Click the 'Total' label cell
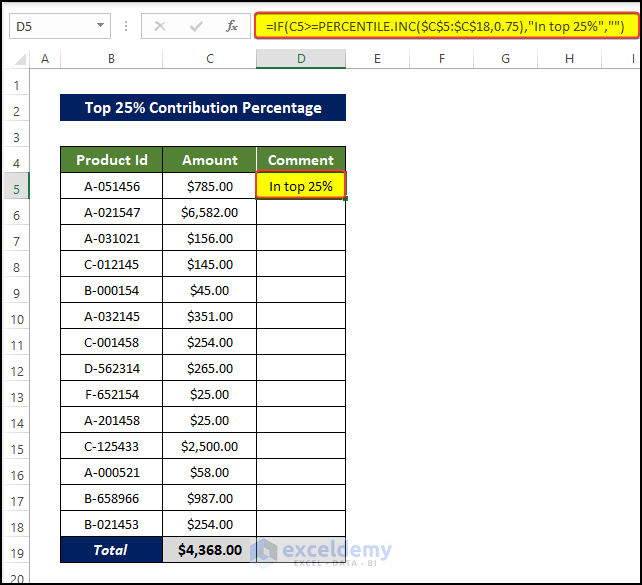642x585 pixels. pyautogui.click(x=111, y=550)
